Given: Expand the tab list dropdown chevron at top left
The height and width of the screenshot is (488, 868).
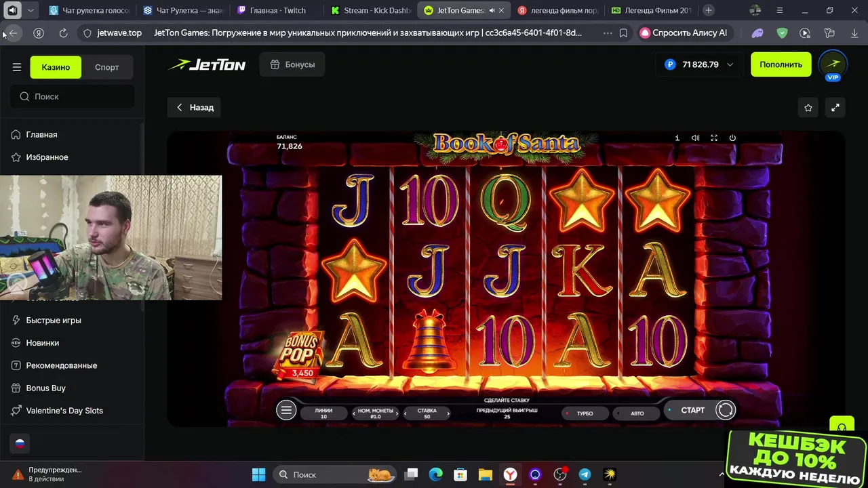Looking at the screenshot, I should (x=31, y=10).
